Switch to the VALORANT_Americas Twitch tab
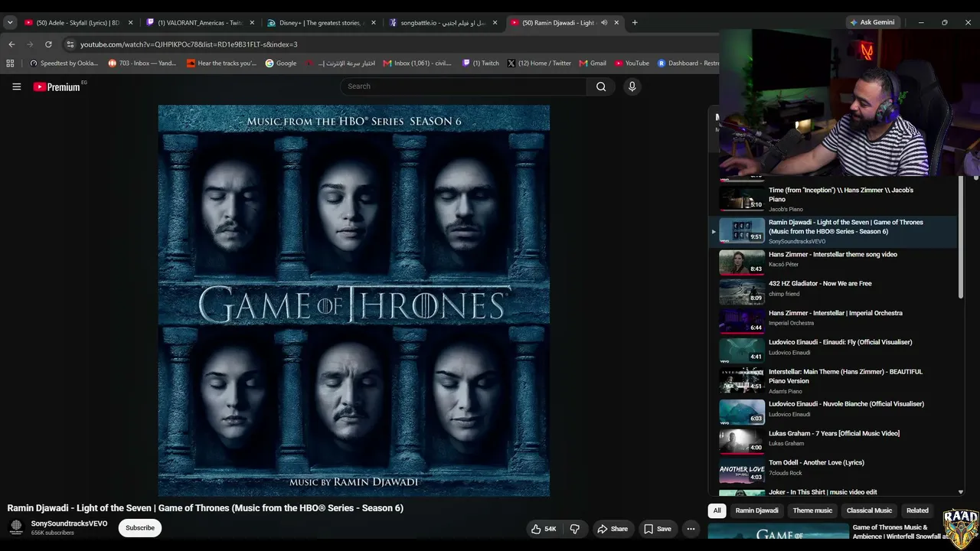Image resolution: width=980 pixels, height=551 pixels. pos(200,23)
